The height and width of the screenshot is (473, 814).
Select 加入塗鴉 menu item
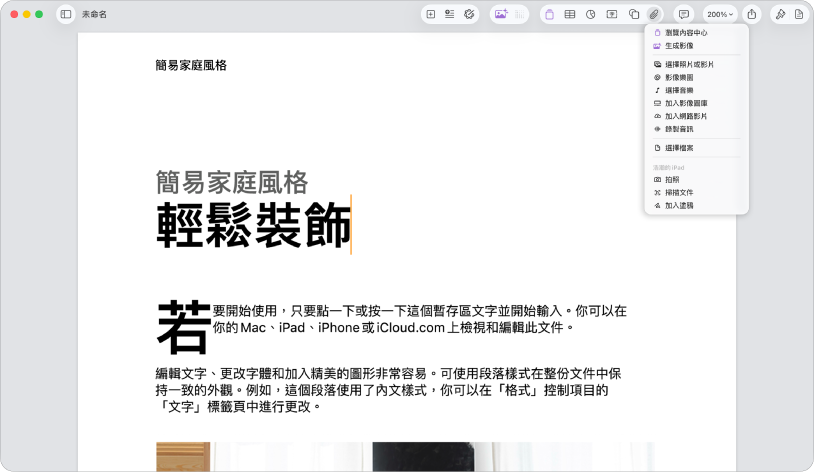696,206
